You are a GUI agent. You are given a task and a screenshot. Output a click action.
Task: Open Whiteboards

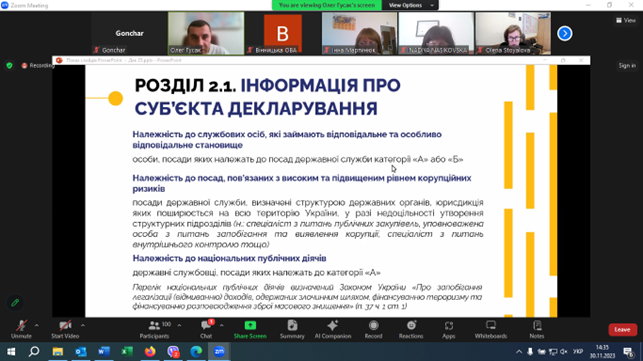coord(491,329)
